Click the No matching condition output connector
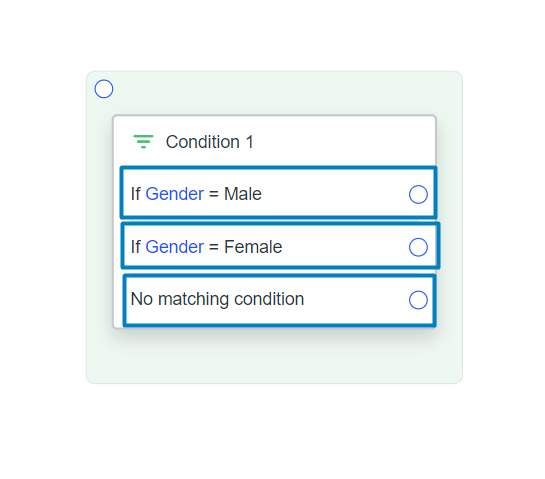The width and height of the screenshot is (545, 479). 418,300
